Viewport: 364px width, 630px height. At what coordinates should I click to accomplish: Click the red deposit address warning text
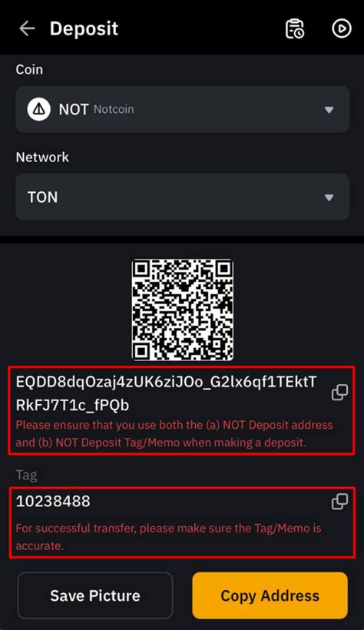coord(174,434)
